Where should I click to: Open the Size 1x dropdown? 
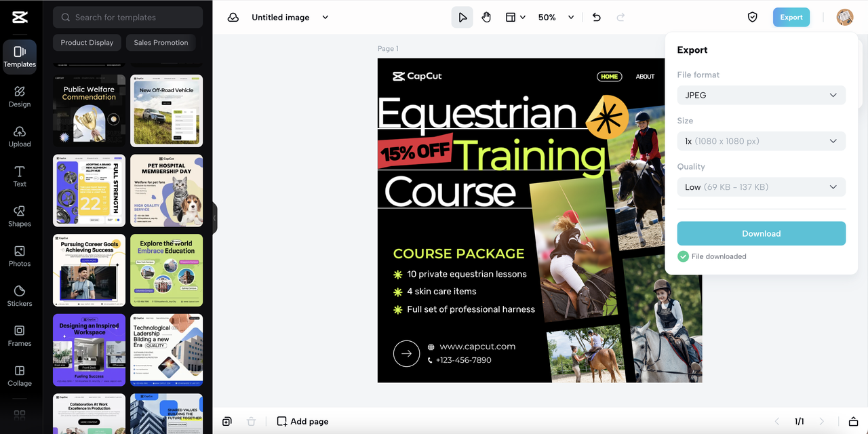[762, 141]
